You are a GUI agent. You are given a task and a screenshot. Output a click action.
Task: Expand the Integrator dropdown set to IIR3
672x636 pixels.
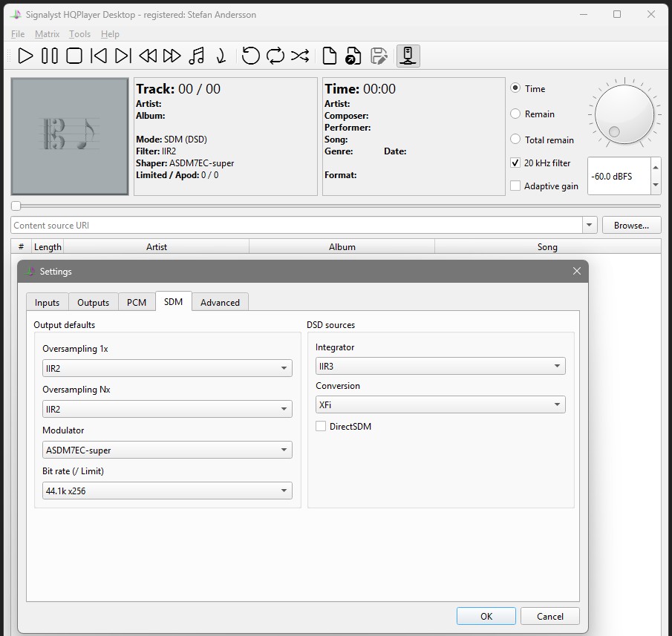pos(440,366)
